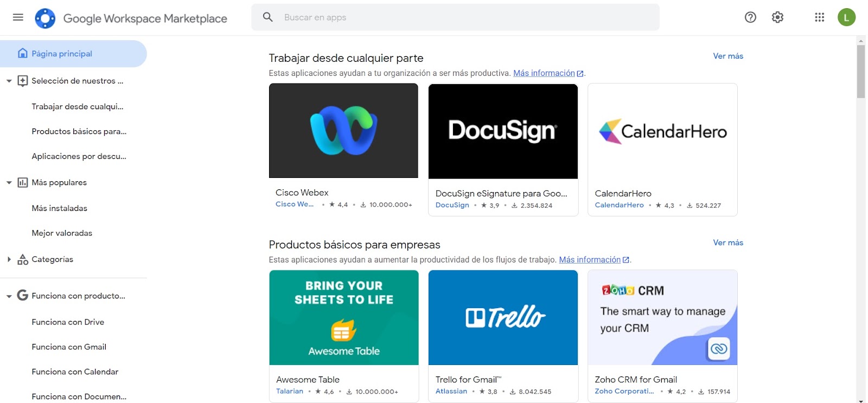Click the scrollbar up arrow
The image size is (868, 403).
[x=861, y=41]
